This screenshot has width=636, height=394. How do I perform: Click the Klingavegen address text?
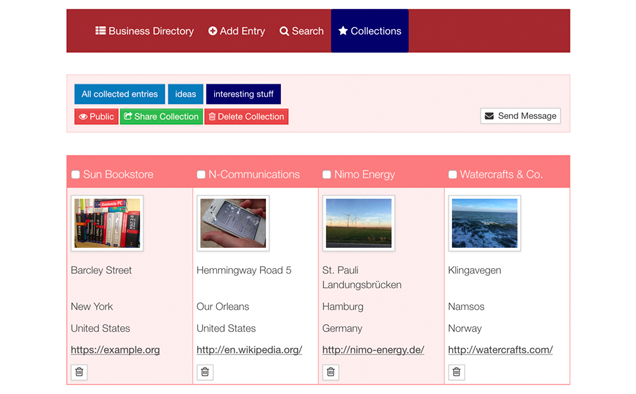(475, 270)
